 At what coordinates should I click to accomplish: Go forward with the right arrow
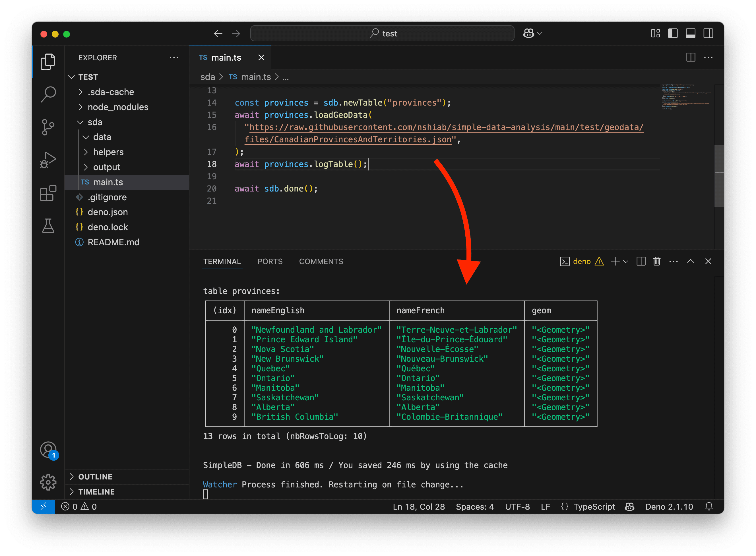click(x=236, y=33)
